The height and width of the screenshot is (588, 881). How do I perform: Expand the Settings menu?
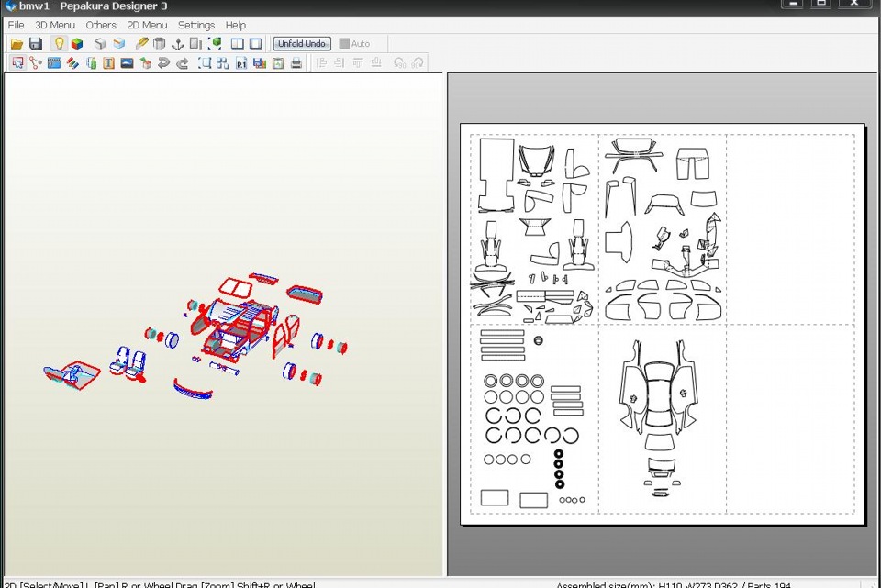click(x=196, y=25)
